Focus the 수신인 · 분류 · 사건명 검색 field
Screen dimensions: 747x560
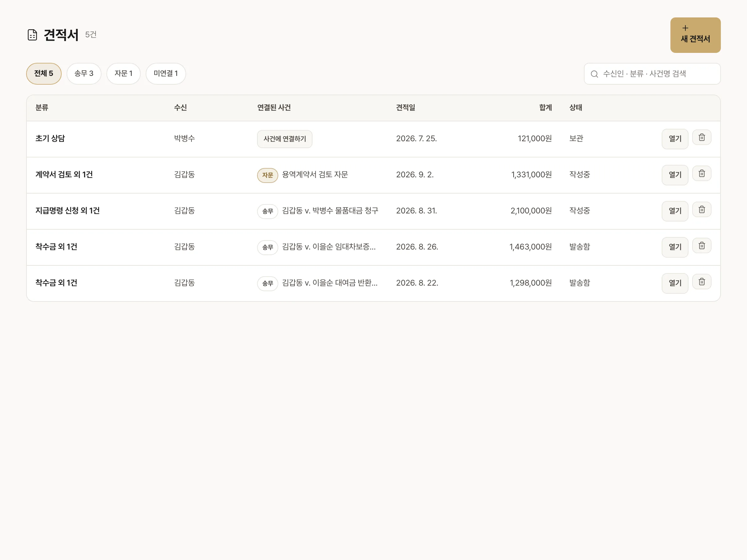pyautogui.click(x=652, y=74)
